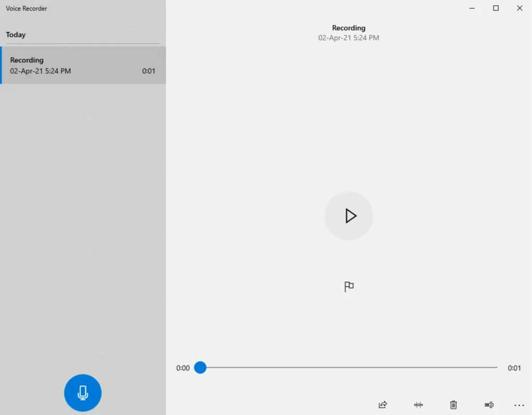Click the Recording title in the player pane
The width and height of the screenshot is (532, 415).
(349, 28)
